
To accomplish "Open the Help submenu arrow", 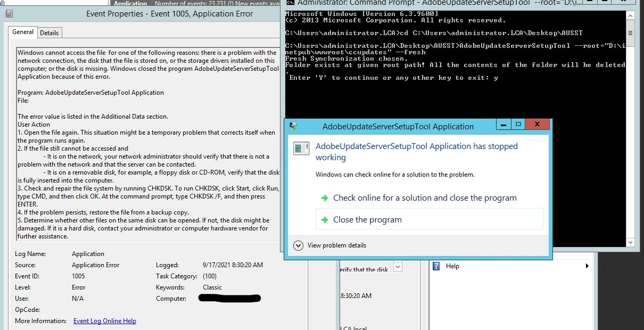I will [x=587, y=266].
